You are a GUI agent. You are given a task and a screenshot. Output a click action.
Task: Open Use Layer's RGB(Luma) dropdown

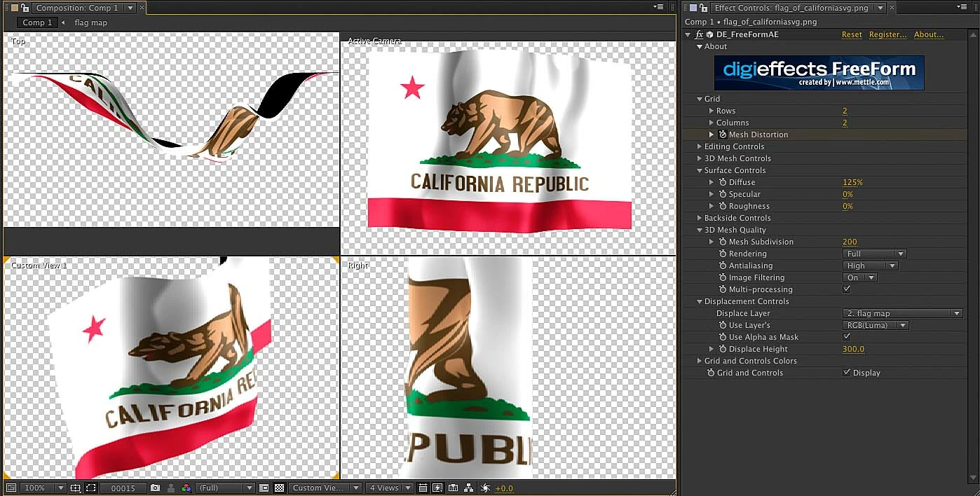click(876, 325)
